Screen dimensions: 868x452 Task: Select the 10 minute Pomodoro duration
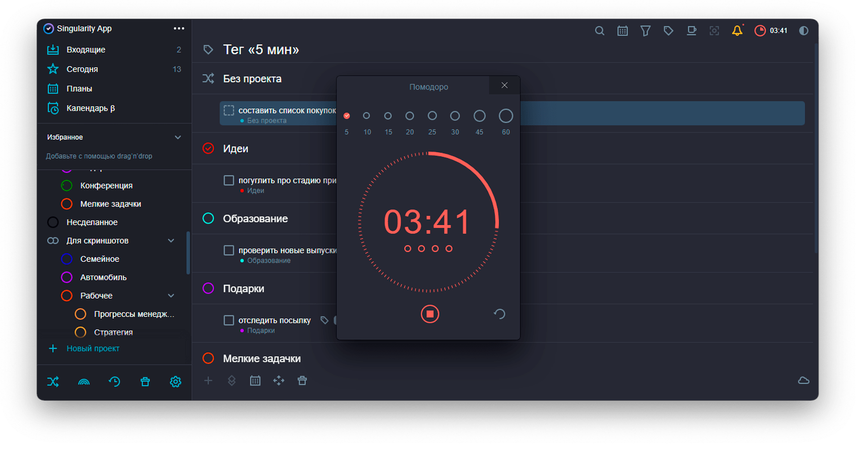[367, 116]
